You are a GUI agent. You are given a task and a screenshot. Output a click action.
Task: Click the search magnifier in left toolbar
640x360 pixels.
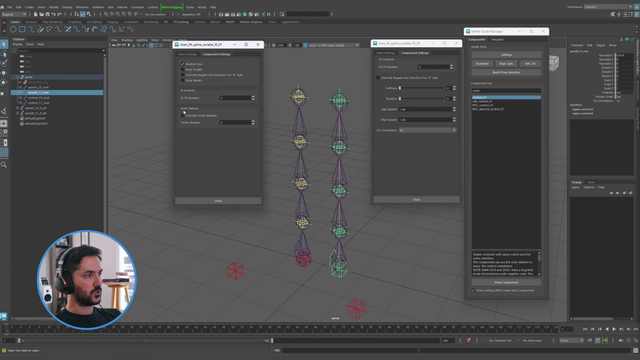point(4,165)
